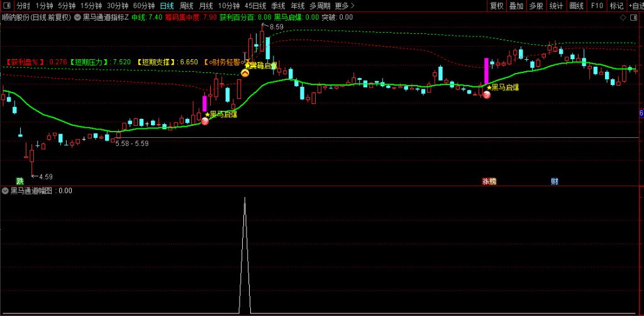Image resolution: width=644 pixels, height=316 pixels.
Task: Click the 复权 button
Action: [497, 6]
